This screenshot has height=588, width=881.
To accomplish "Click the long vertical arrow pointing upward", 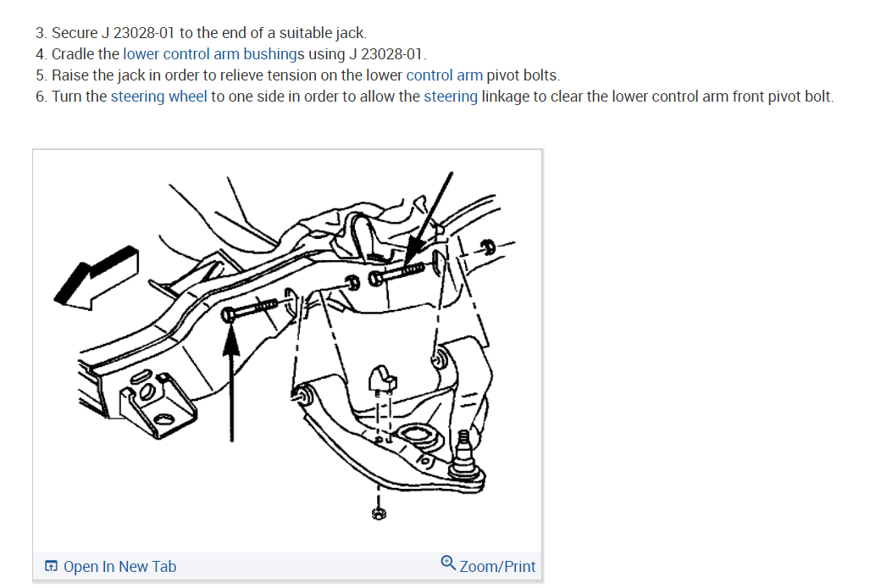I will (x=231, y=382).
